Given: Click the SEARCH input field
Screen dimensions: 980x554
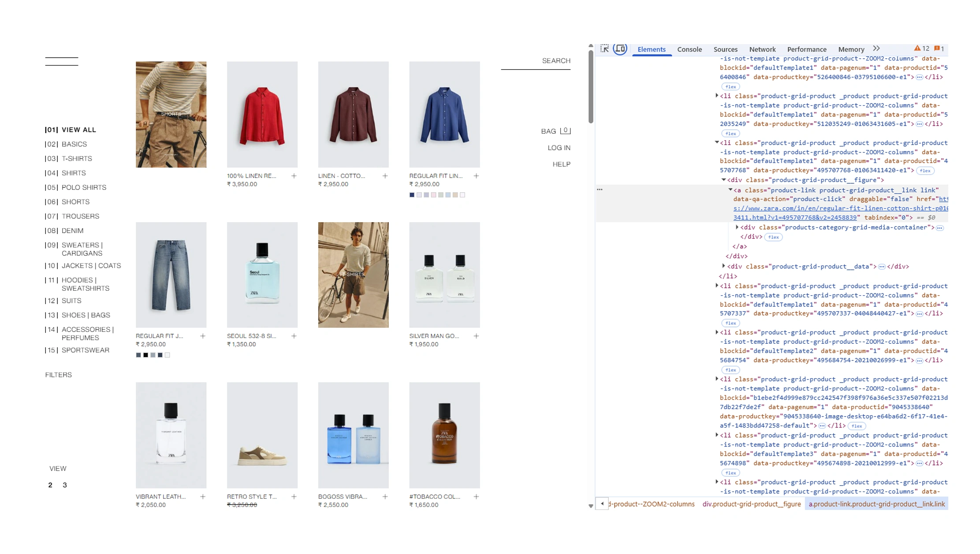Looking at the screenshot, I should tap(536, 61).
